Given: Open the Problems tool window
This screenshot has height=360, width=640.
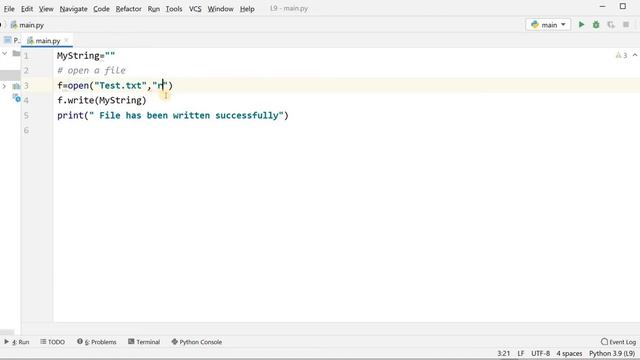Looking at the screenshot, I should tap(97, 342).
